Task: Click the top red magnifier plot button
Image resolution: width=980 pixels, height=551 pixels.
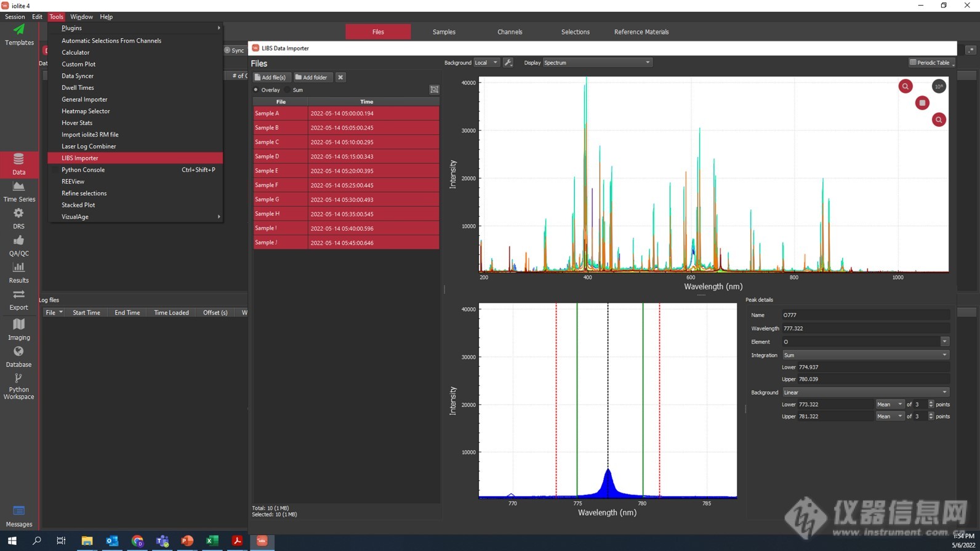Action: point(905,86)
